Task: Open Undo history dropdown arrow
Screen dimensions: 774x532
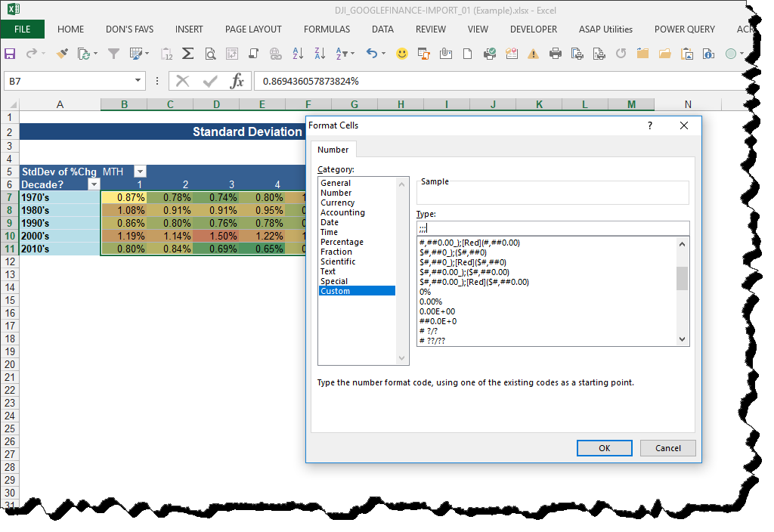Action: 383,54
